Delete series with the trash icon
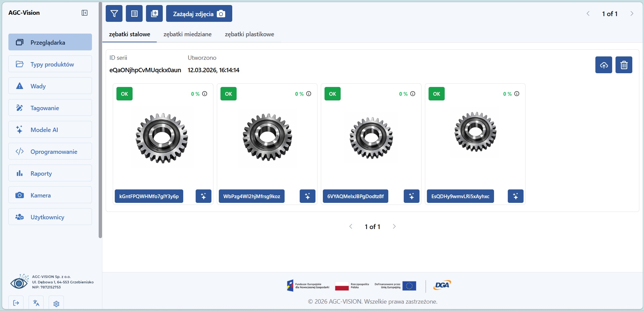Image resolution: width=644 pixels, height=311 pixels. click(624, 65)
